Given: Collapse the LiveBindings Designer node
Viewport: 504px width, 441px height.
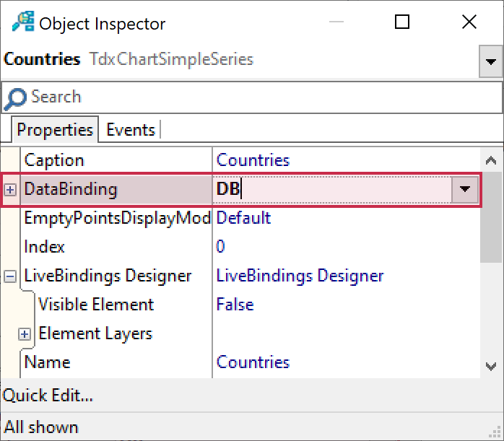Looking at the screenshot, I should tap(11, 276).
